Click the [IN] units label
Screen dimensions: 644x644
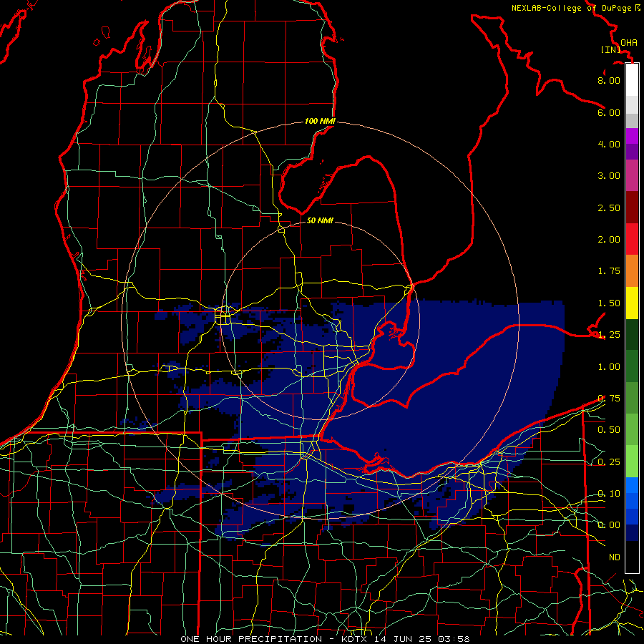coord(610,49)
